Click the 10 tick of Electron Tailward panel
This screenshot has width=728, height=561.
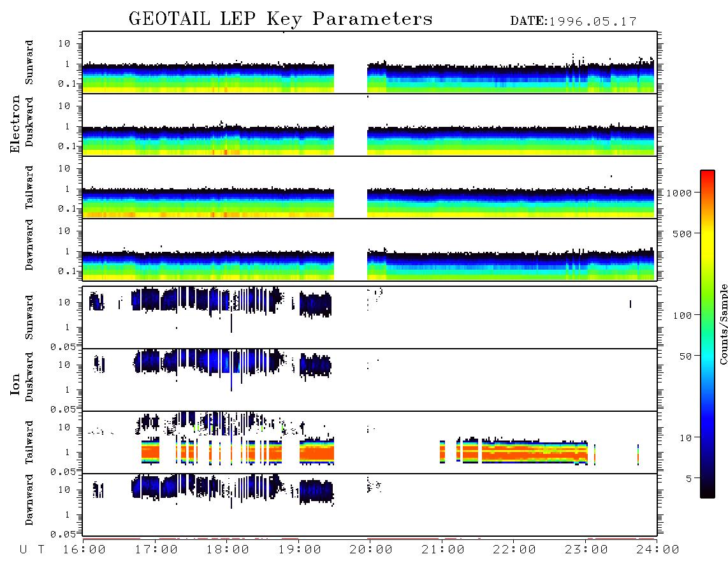click(64, 168)
